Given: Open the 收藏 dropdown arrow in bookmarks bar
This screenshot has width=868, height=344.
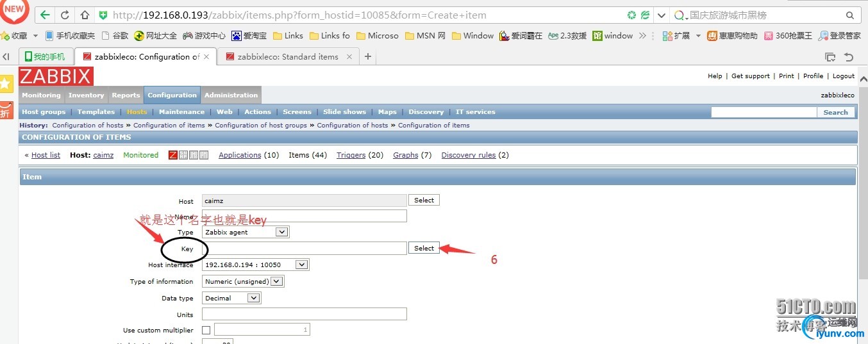Looking at the screenshot, I should [x=35, y=36].
